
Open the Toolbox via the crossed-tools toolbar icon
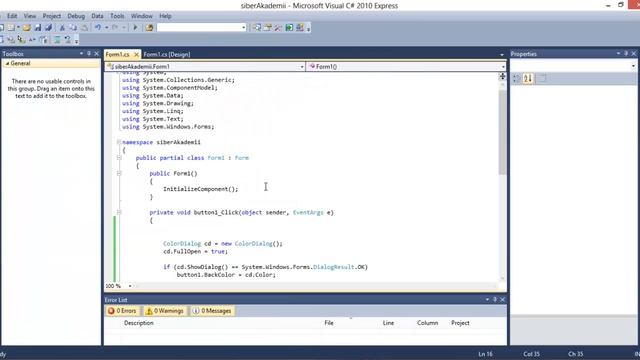pos(278,28)
